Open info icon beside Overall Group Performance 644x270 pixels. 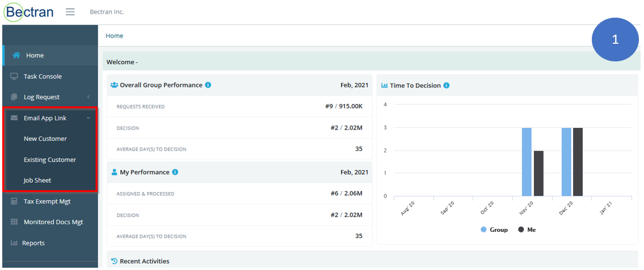pyautogui.click(x=208, y=85)
